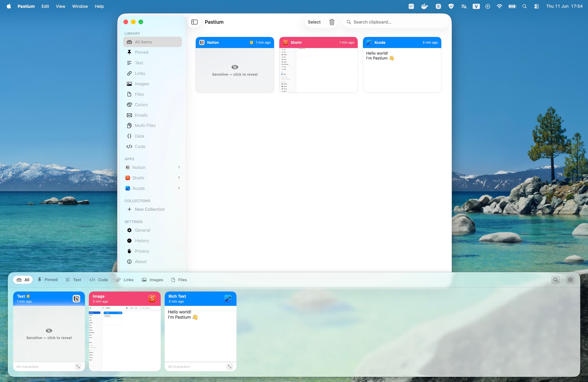588x382 pixels.
Task: Open settings gear in bottom panel
Action: [570, 280]
